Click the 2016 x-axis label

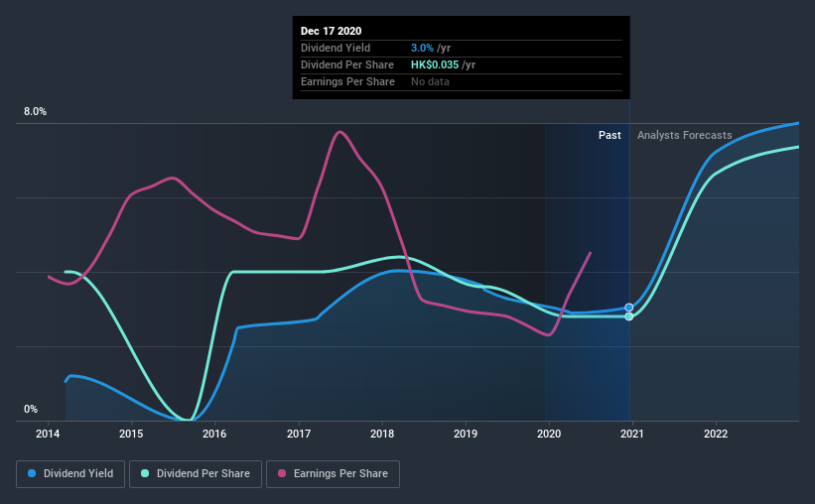(214, 434)
